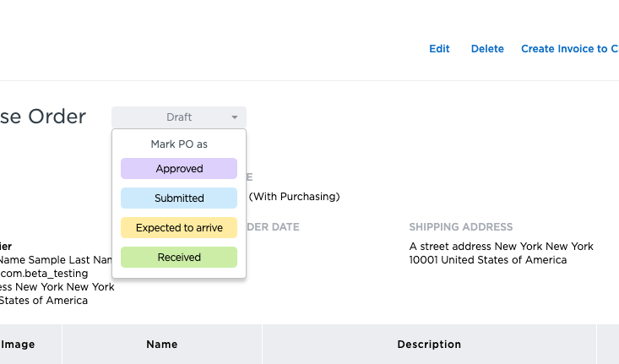Click the Edit link
This screenshot has height=364, width=619.
439,49
